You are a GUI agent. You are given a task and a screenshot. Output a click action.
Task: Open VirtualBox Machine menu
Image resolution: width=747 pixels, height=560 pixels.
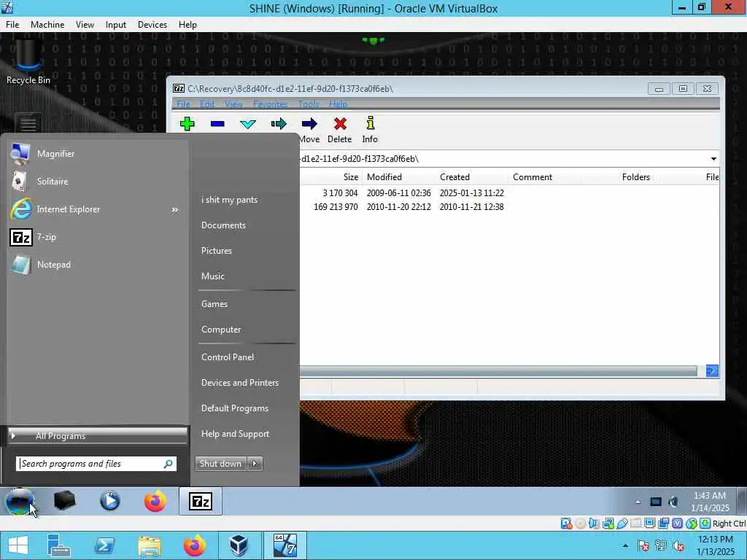point(47,25)
